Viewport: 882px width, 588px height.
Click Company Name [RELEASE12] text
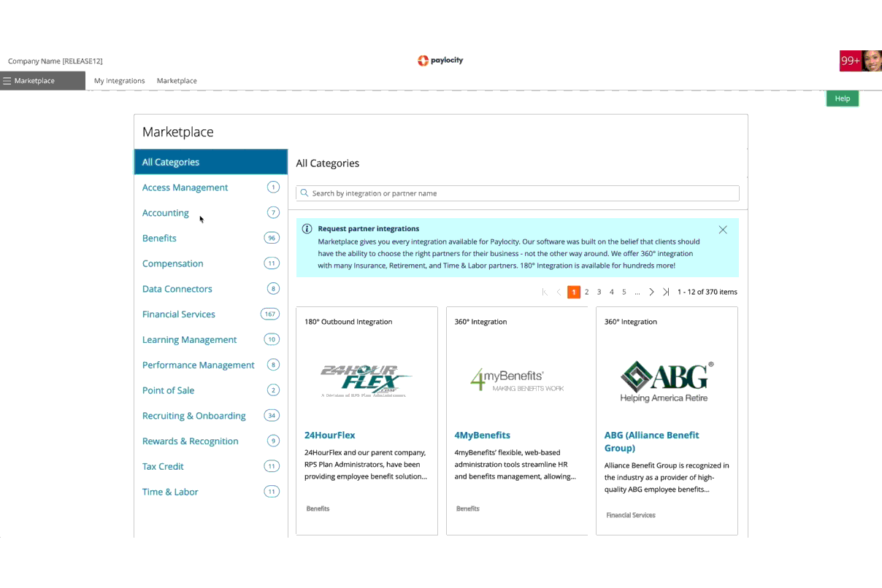click(x=55, y=61)
